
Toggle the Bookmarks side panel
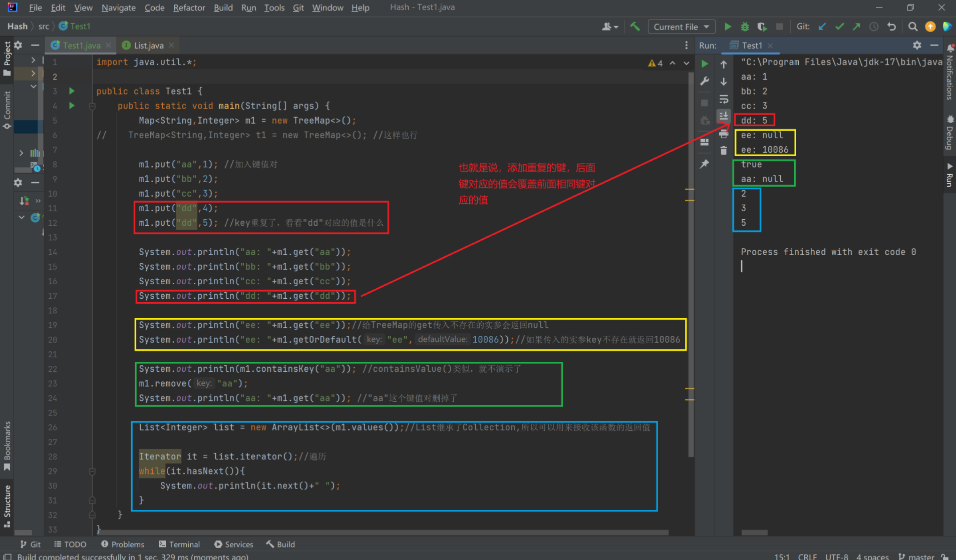point(7,445)
